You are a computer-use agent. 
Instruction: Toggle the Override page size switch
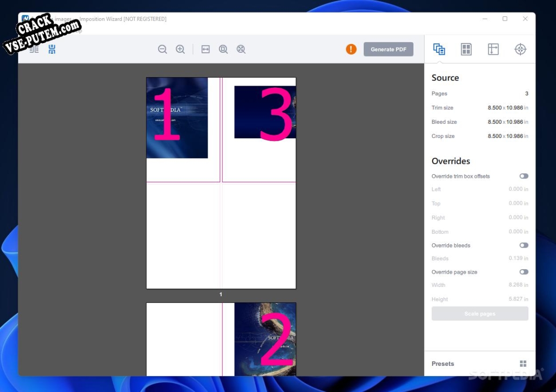(x=523, y=272)
